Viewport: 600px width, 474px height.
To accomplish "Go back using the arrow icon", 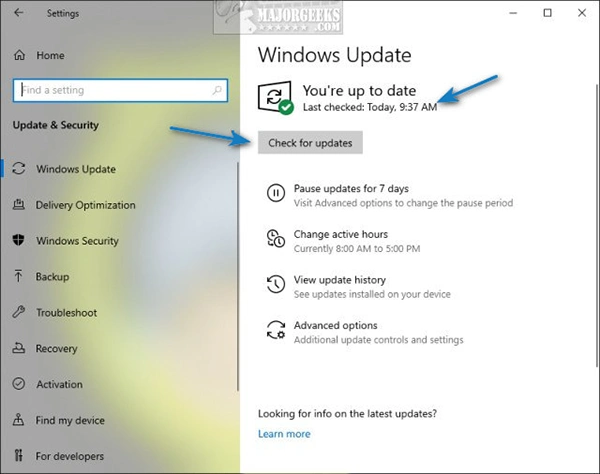I will coord(18,13).
